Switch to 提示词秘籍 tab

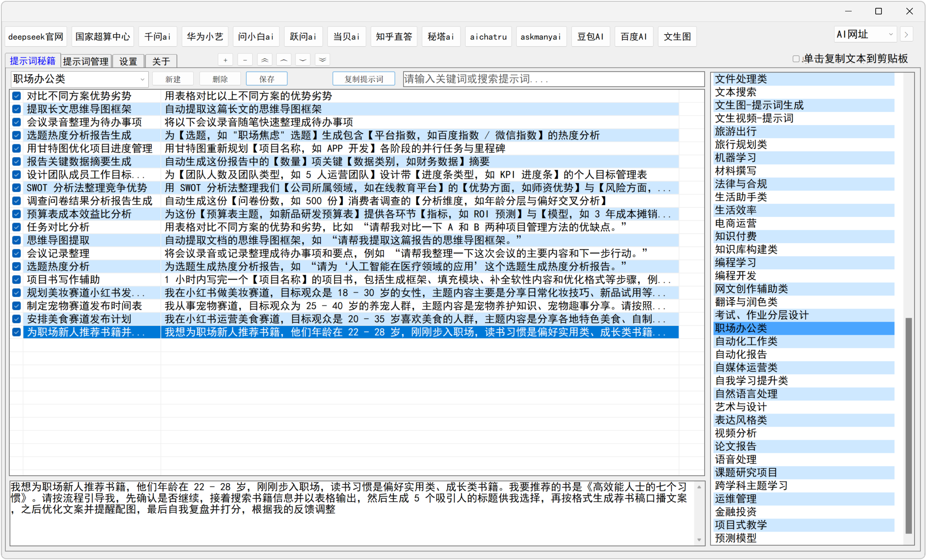coord(33,61)
